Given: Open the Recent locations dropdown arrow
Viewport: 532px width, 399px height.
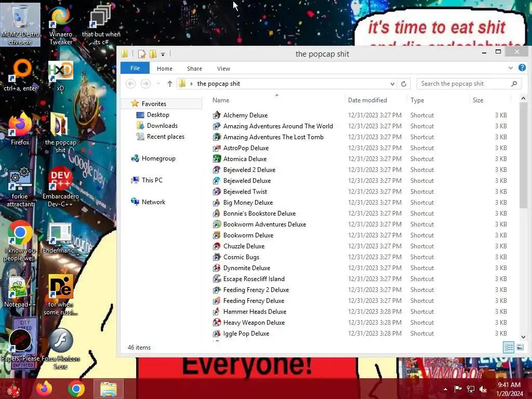Looking at the screenshot, I should [x=158, y=84].
